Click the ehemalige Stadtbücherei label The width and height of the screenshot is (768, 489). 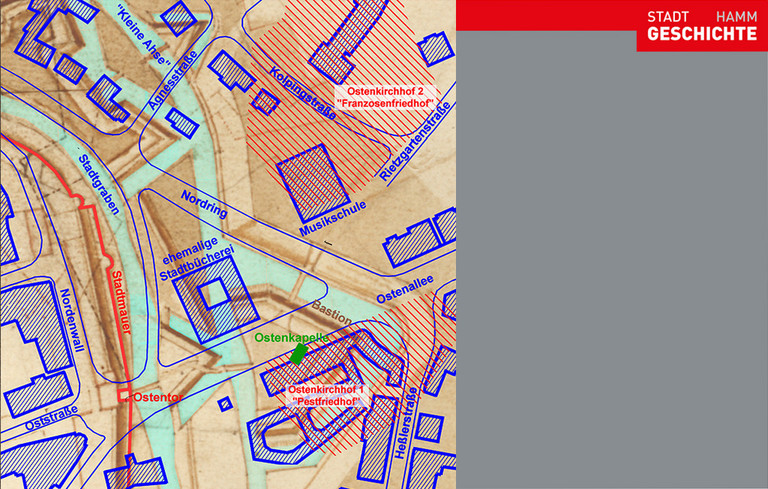197,260
